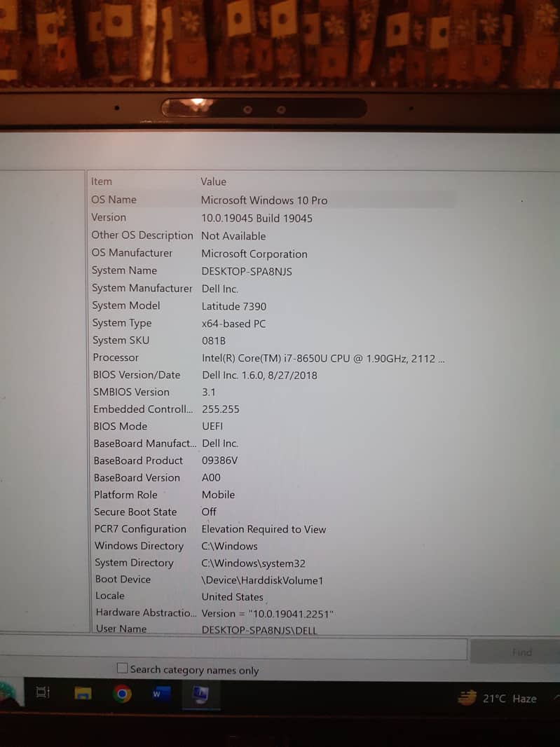
Task: Click the Value column header
Action: click(x=214, y=181)
